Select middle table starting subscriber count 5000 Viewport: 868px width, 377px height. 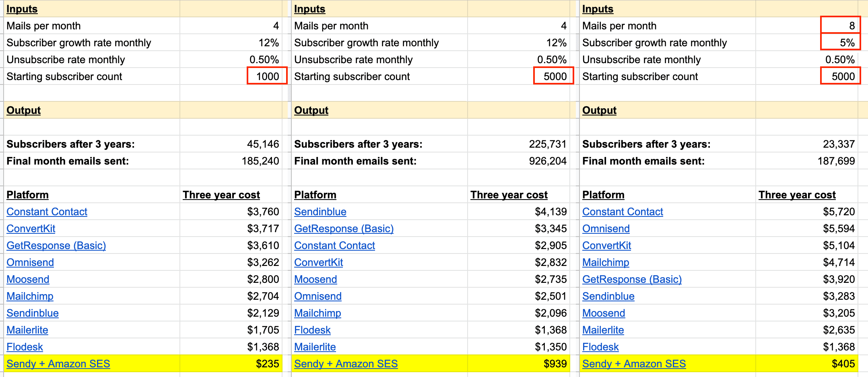[554, 76]
